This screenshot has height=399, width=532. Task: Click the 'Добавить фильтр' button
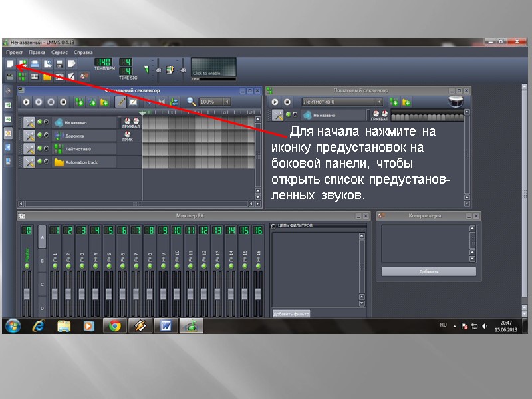click(x=291, y=314)
